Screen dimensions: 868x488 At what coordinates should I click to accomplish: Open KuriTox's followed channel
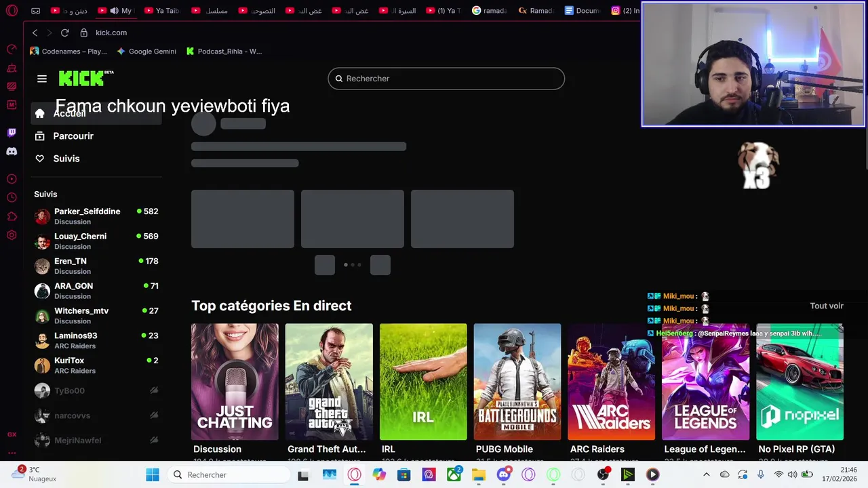point(96,365)
